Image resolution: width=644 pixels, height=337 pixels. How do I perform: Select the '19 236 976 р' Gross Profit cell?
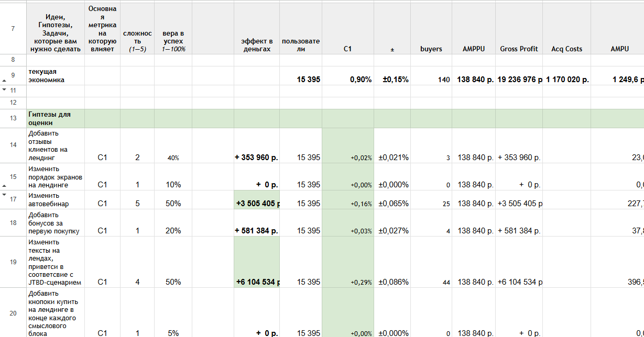click(x=519, y=76)
